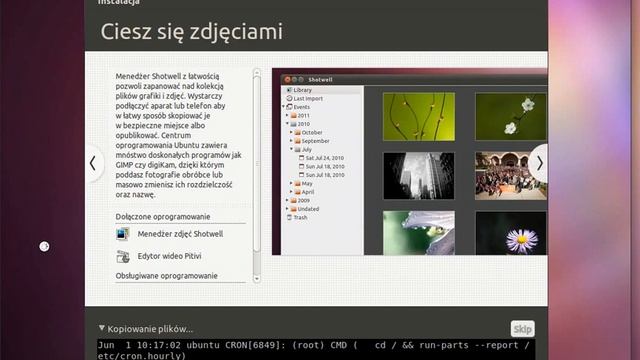
Task: Click the 2009 folder icon
Action: pyautogui.click(x=293, y=200)
